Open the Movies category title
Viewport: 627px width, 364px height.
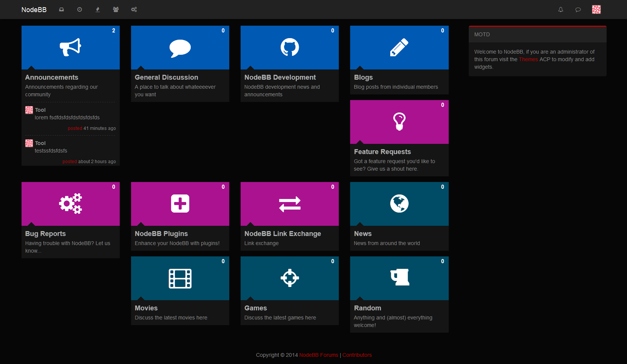tap(146, 308)
